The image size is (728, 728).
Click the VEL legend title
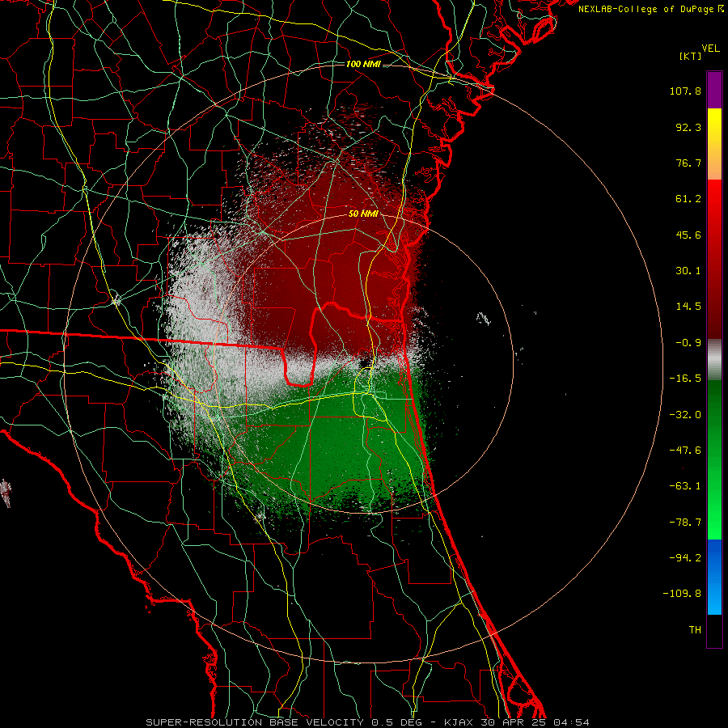coord(710,49)
